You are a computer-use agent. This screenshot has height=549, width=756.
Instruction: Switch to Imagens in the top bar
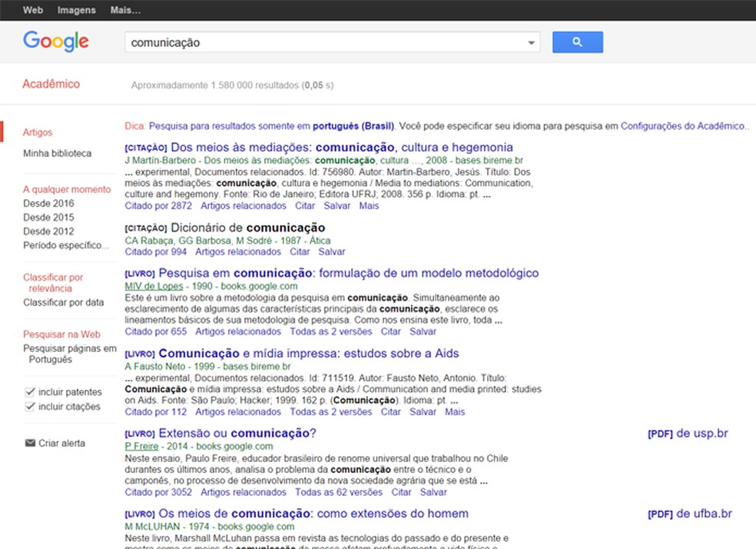77,10
